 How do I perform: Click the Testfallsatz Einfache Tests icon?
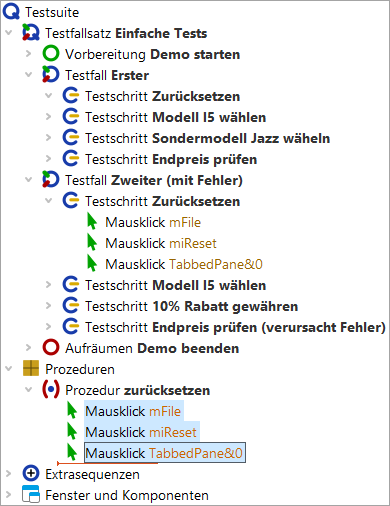(x=31, y=33)
